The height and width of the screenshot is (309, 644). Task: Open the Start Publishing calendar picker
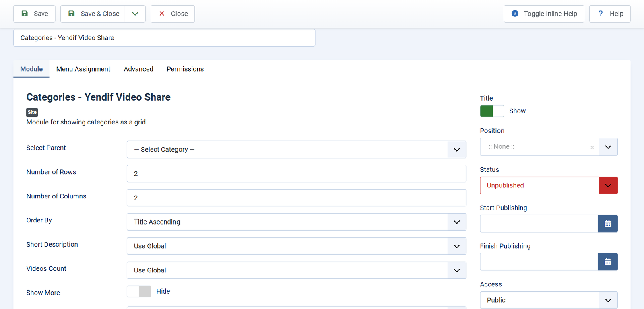tap(608, 224)
